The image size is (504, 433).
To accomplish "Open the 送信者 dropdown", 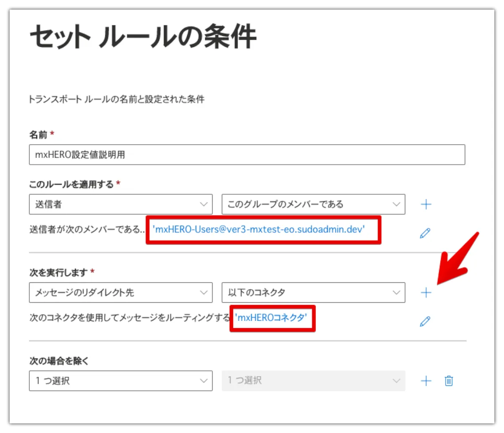I will [x=121, y=205].
